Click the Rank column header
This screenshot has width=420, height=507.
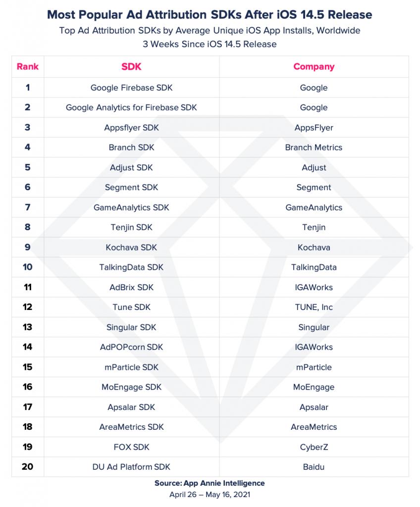coord(28,67)
